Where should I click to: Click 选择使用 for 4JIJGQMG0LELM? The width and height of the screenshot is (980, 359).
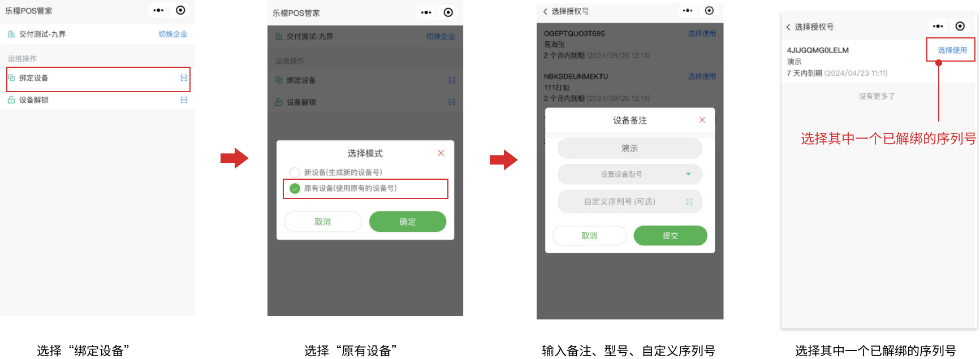952,50
